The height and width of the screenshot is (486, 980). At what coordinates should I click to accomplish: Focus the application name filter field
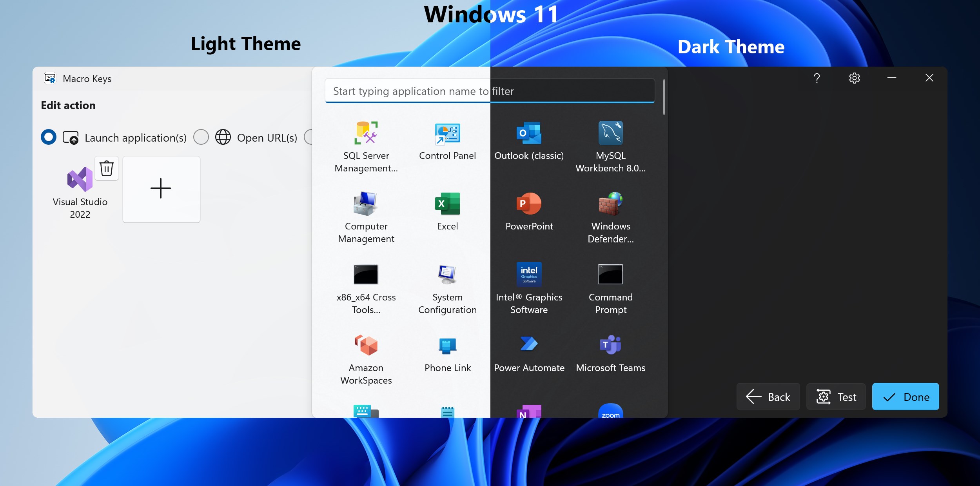490,91
